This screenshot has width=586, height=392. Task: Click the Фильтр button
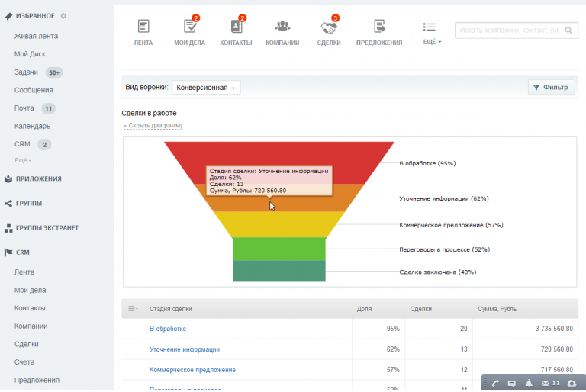coord(551,88)
